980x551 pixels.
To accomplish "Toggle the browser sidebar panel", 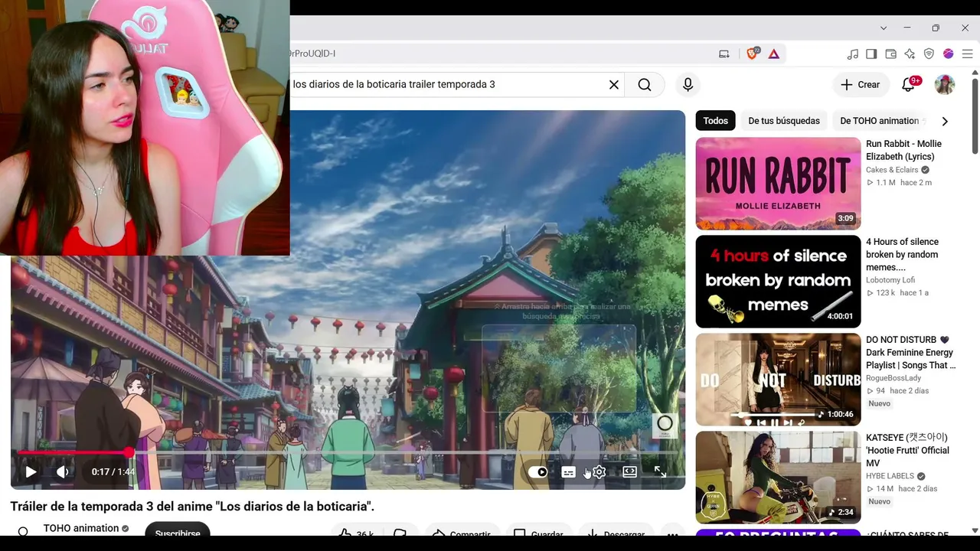I will [x=871, y=54].
